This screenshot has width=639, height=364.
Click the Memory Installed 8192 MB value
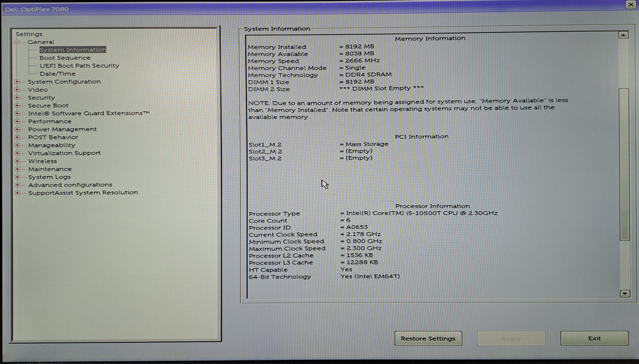tap(357, 47)
